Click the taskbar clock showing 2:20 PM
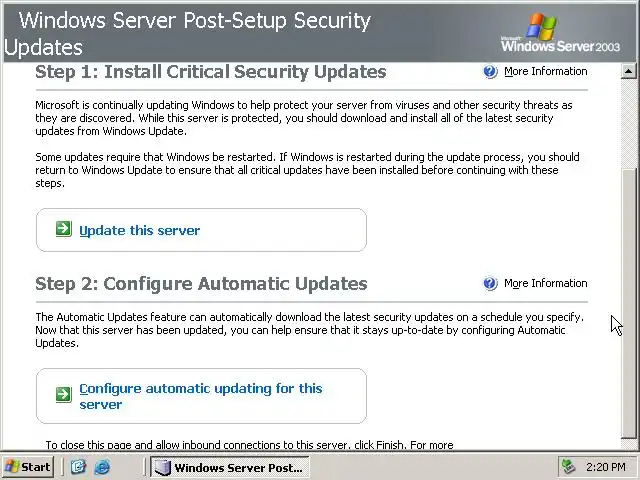 point(606,467)
